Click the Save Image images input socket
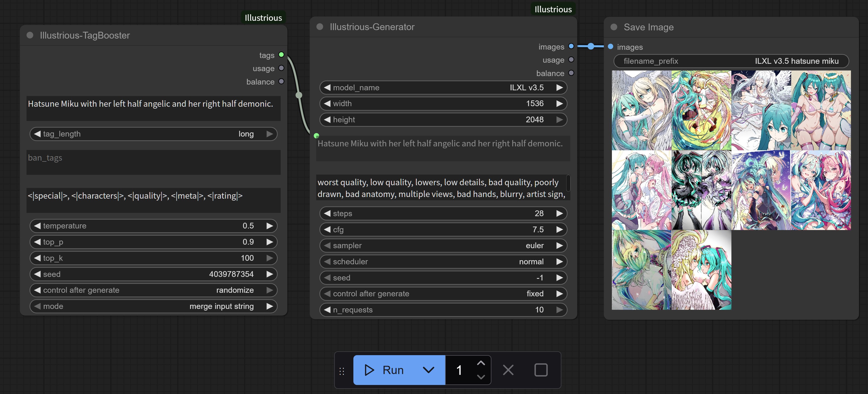 pos(610,47)
